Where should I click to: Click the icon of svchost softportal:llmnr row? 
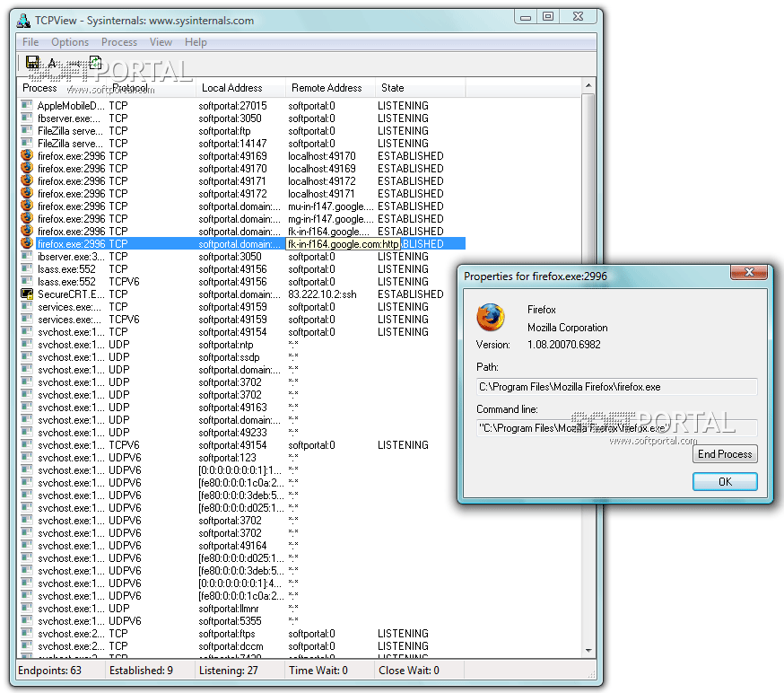pyautogui.click(x=27, y=609)
